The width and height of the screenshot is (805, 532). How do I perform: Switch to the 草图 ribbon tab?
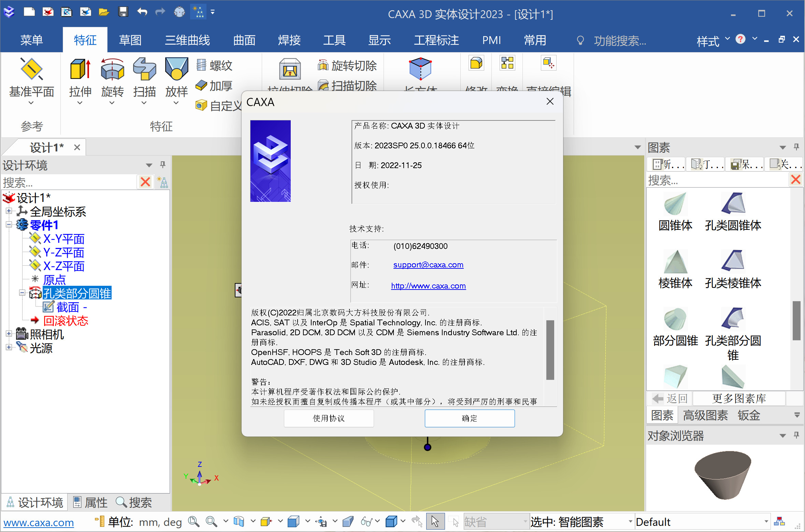pos(130,40)
